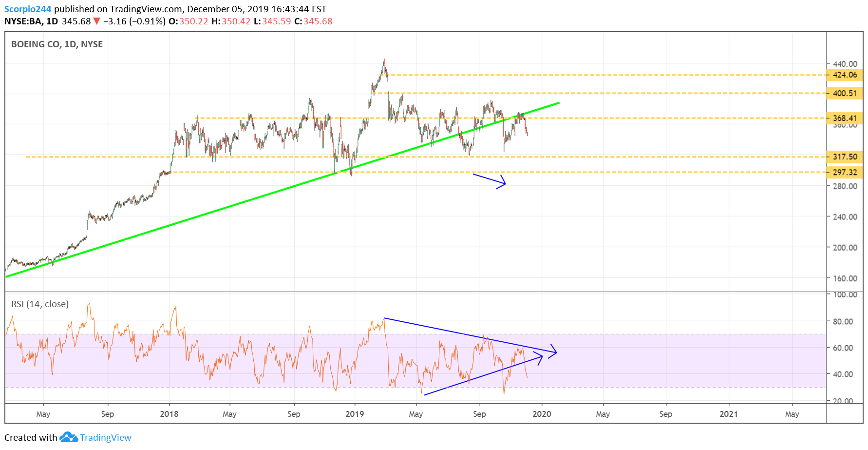Click the 240.00 price axis value
Image resolution: width=868 pixels, height=450 pixels.
click(845, 217)
